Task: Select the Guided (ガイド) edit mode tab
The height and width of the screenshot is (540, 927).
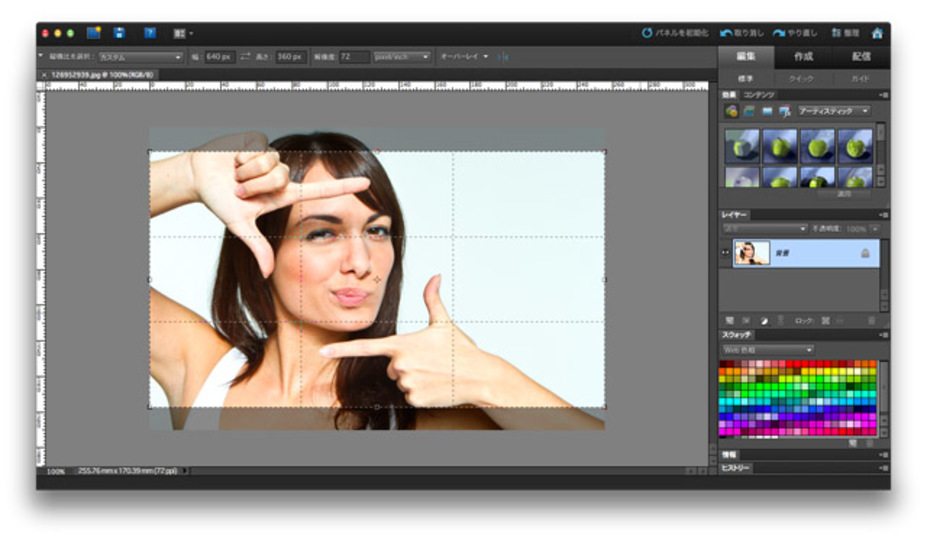Action: pyautogui.click(x=860, y=79)
